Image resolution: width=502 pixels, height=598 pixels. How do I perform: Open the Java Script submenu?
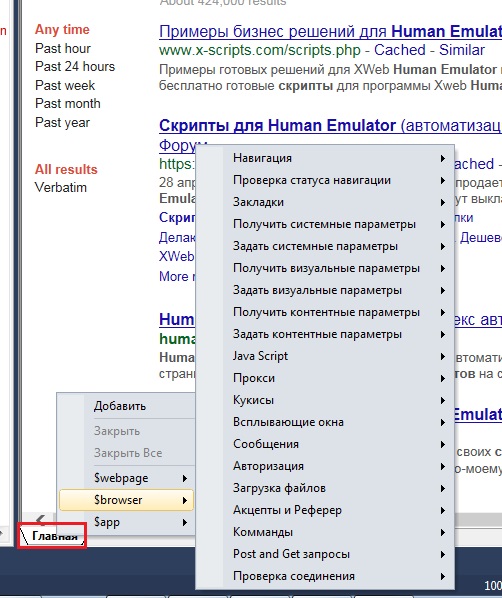click(325, 356)
